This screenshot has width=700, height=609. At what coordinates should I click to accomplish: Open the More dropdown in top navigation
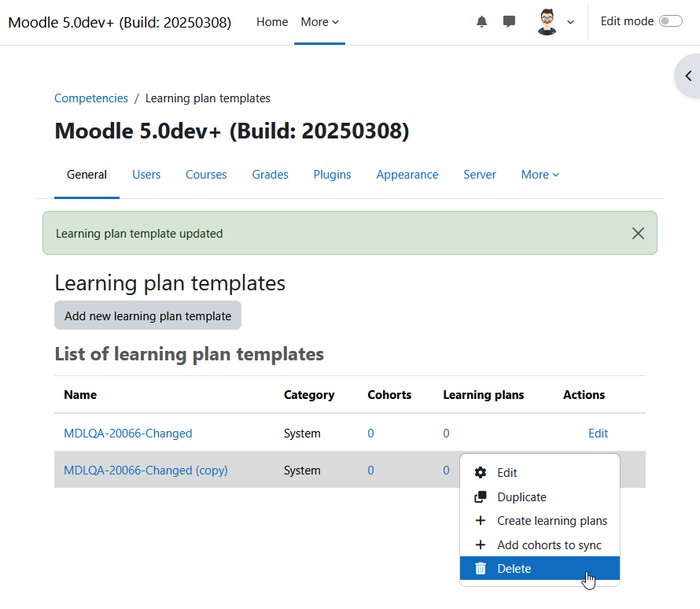(x=319, y=22)
